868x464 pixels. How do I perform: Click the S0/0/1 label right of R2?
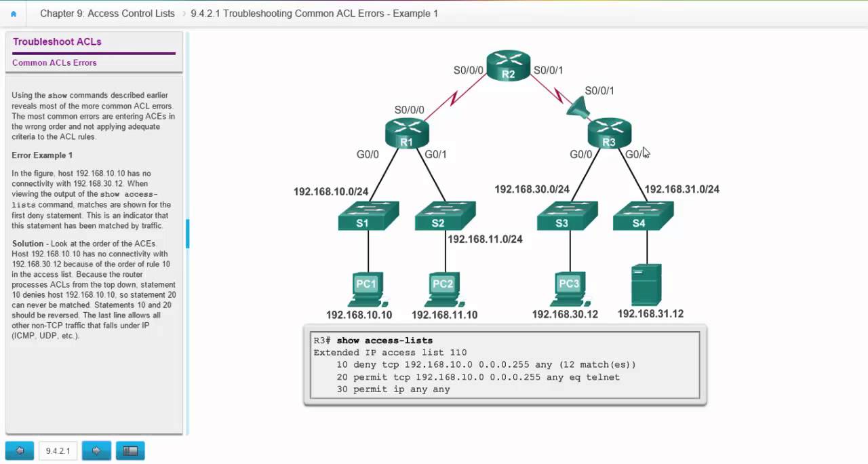pyautogui.click(x=549, y=70)
